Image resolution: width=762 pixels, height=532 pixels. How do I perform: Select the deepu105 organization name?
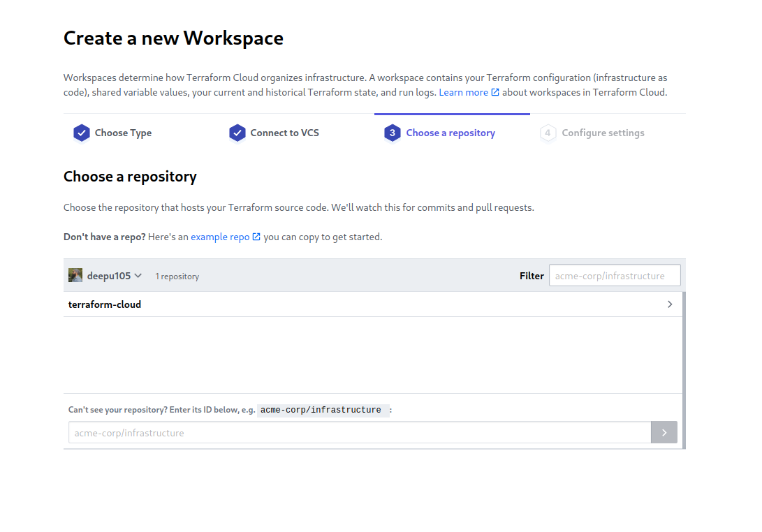click(x=108, y=276)
